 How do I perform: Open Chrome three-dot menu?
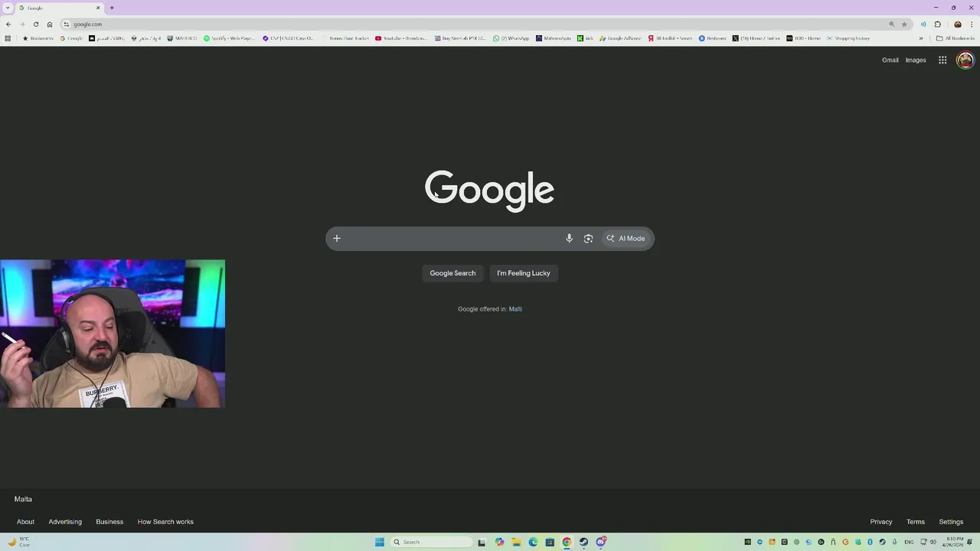[x=972, y=24]
